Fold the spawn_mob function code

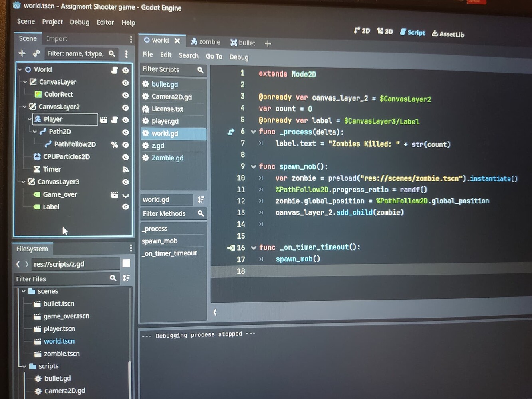click(x=253, y=167)
